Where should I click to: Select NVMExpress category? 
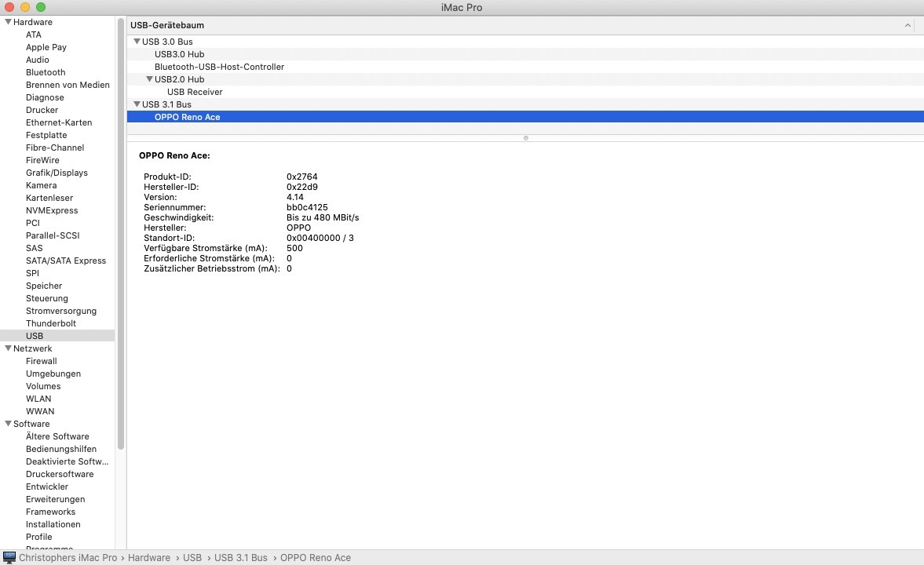[52, 210]
